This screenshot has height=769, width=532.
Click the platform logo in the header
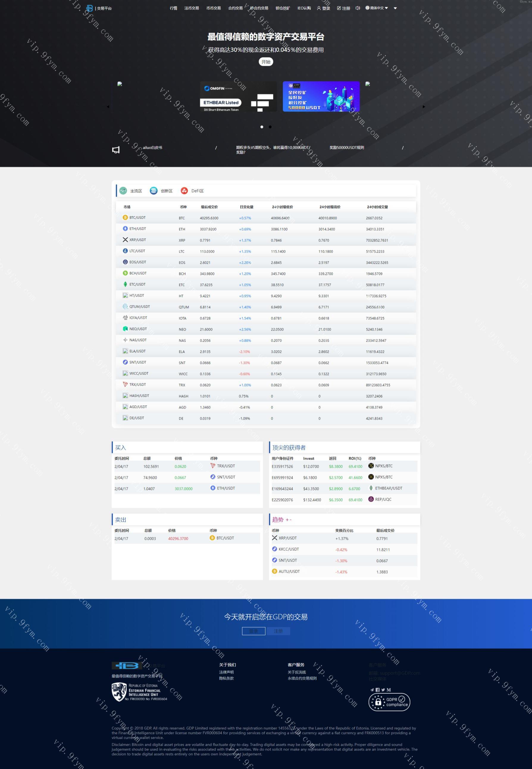pos(89,8)
